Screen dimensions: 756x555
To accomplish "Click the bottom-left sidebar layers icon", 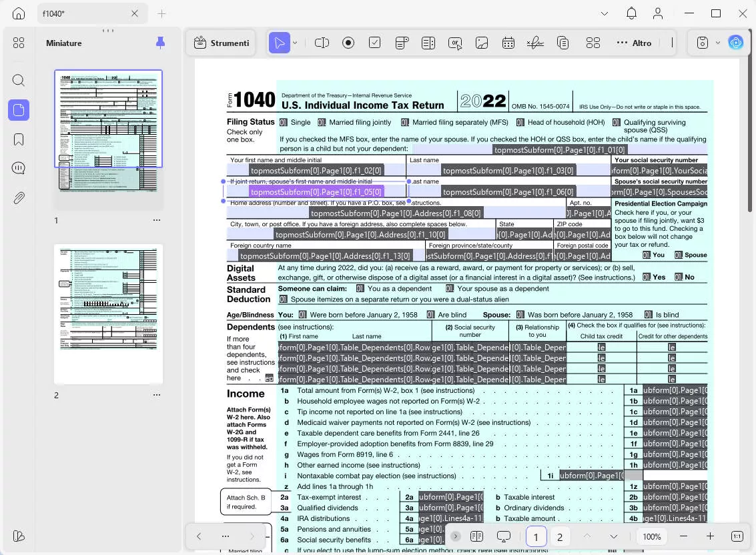I will (x=18, y=536).
